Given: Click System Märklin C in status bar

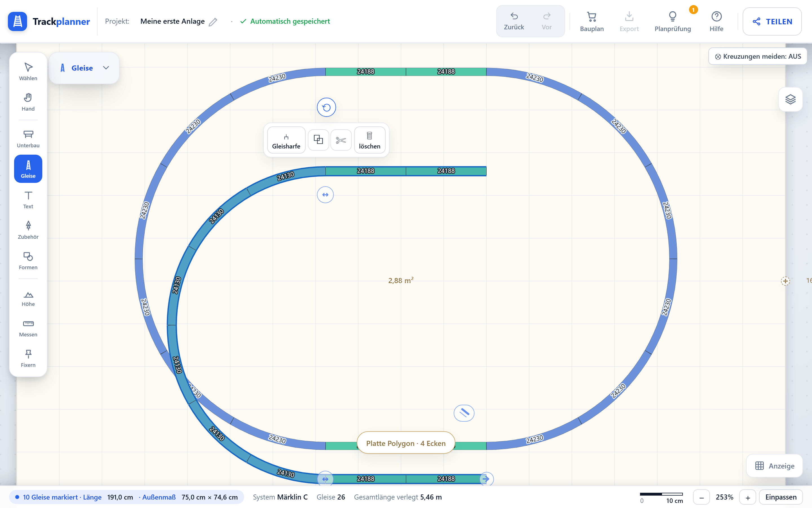Looking at the screenshot, I should click(x=280, y=497).
